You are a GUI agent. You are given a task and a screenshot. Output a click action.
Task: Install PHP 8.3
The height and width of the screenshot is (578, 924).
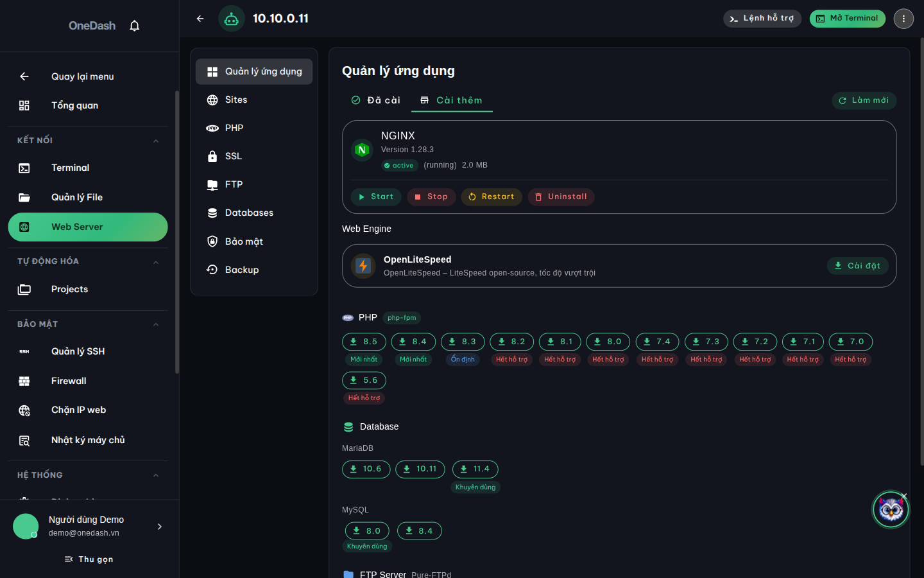click(x=463, y=342)
